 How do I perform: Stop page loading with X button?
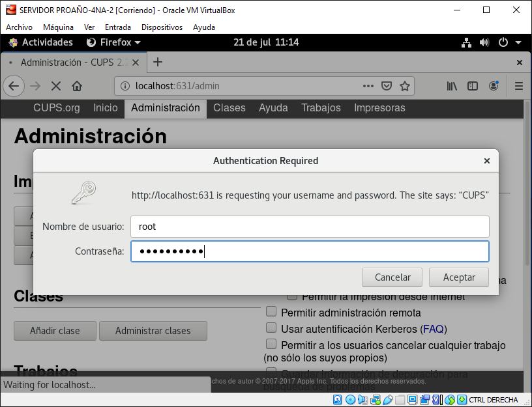tap(56, 86)
